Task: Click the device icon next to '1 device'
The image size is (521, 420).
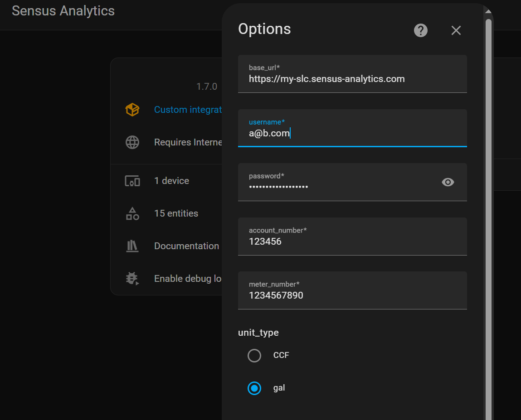Action: click(x=132, y=180)
